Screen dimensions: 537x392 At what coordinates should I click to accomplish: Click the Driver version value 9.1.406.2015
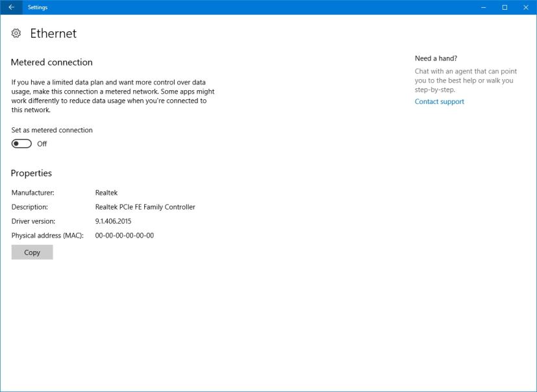[x=117, y=221]
